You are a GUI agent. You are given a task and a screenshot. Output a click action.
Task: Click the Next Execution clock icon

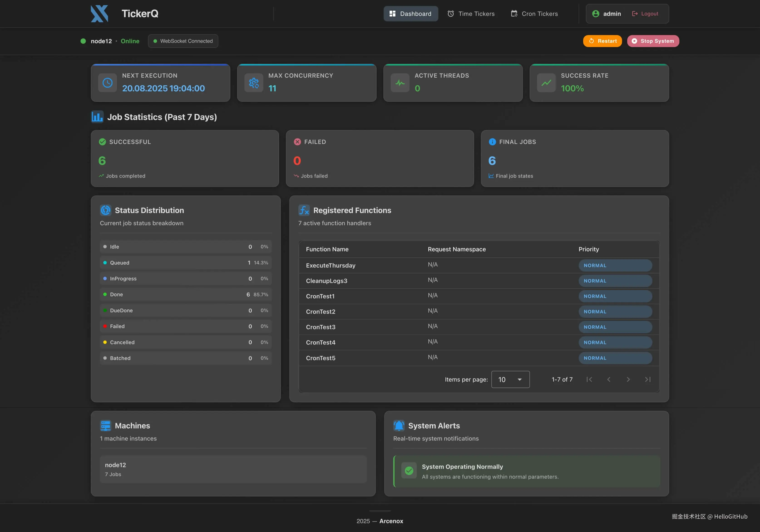pos(107,83)
